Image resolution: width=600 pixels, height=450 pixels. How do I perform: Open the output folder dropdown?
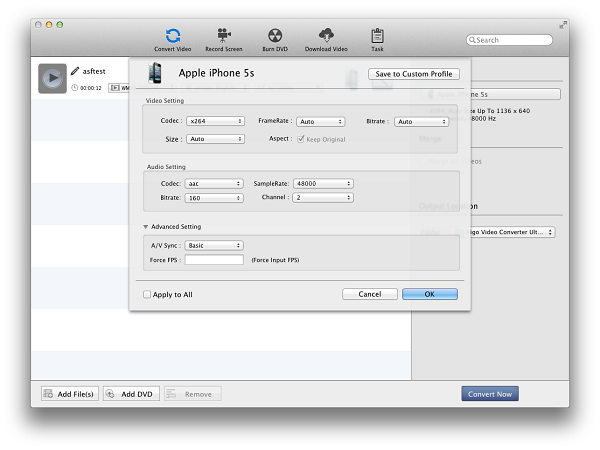tap(503, 232)
